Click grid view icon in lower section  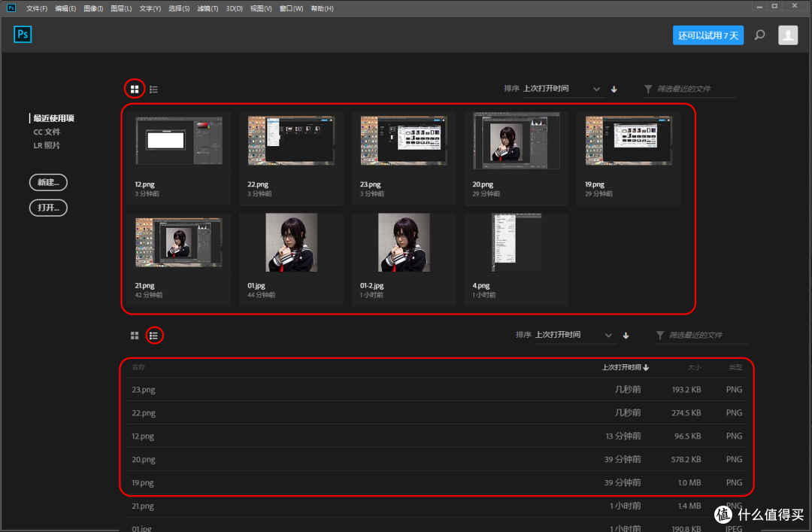(135, 335)
